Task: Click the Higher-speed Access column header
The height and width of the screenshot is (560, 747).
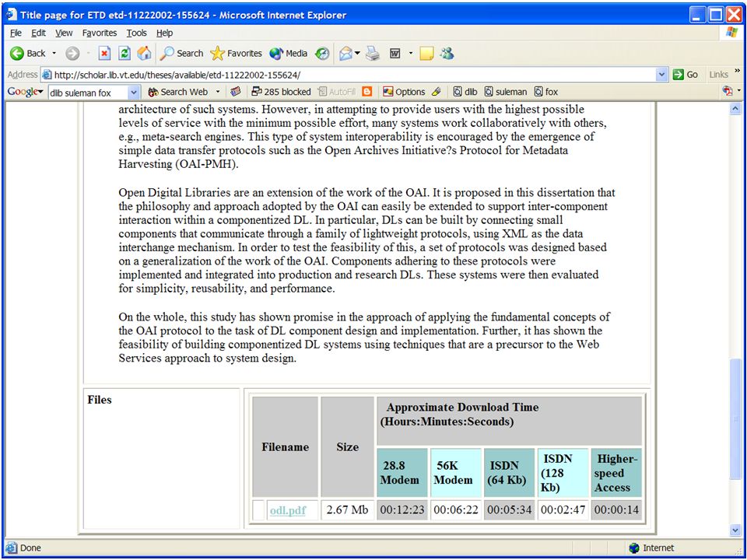Action: point(616,473)
